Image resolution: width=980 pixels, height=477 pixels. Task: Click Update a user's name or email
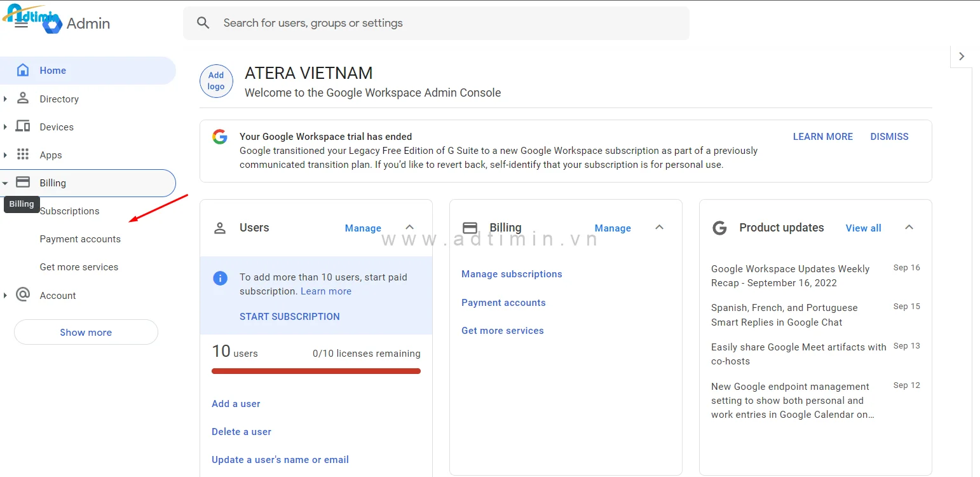pyautogui.click(x=280, y=460)
